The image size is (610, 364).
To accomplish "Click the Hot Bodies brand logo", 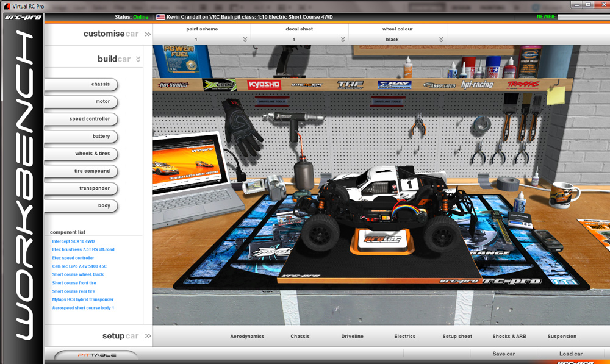I will tap(173, 85).
